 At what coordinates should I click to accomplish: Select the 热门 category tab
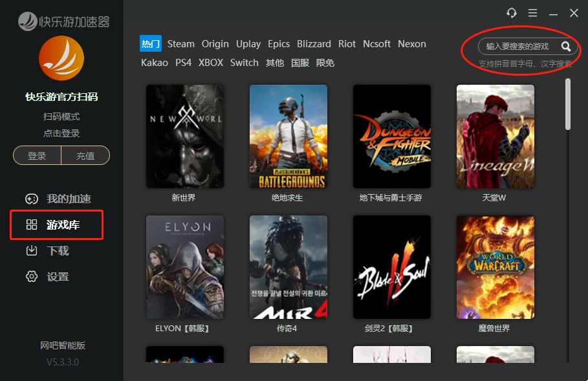(x=150, y=43)
